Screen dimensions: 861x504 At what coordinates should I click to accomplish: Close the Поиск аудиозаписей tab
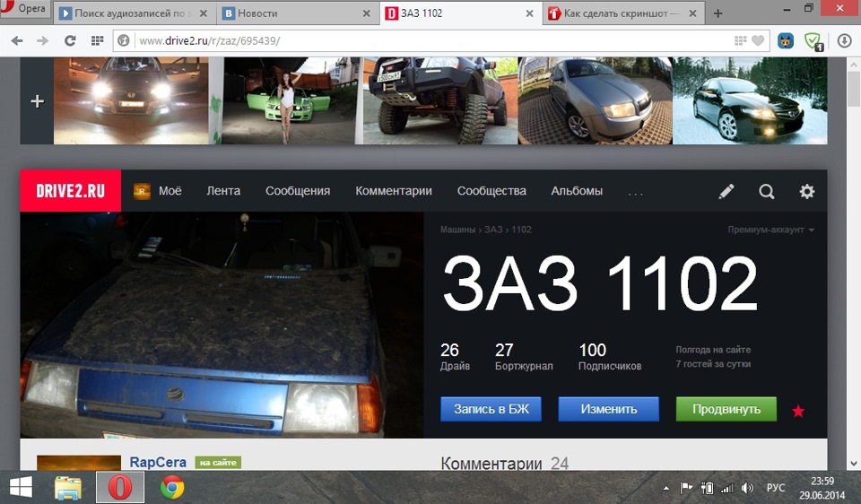[204, 13]
